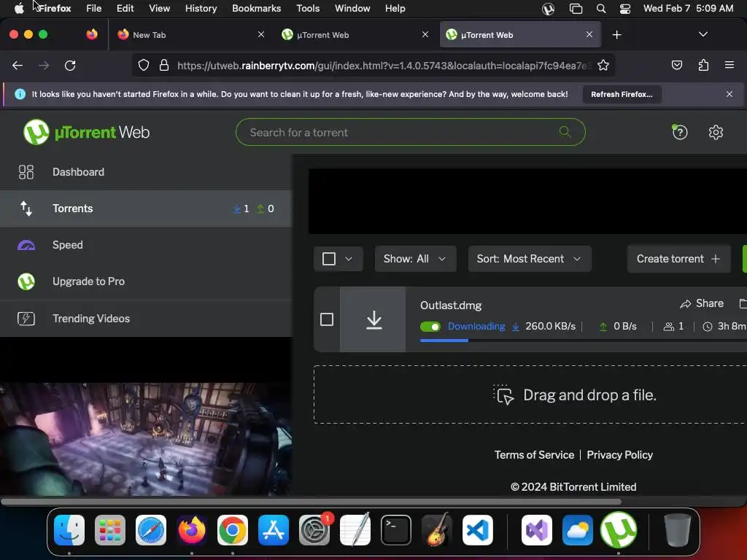Open the Show: All filter dropdown
747x560 pixels.
point(415,259)
